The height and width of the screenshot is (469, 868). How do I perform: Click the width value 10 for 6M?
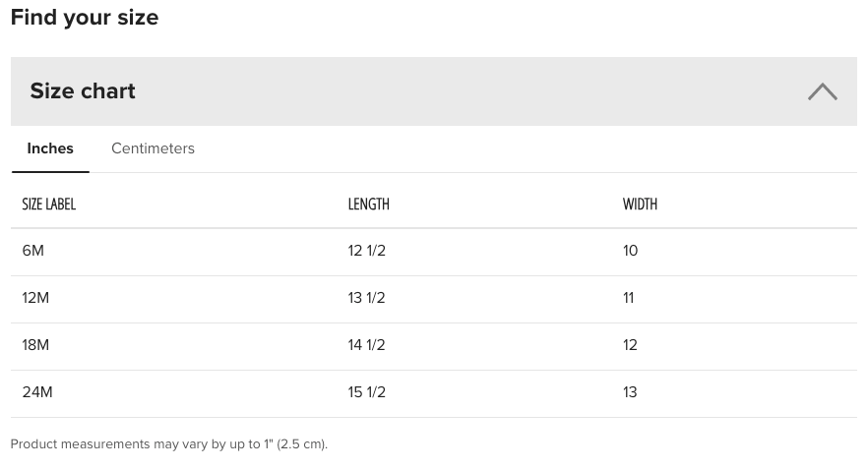[x=630, y=251]
